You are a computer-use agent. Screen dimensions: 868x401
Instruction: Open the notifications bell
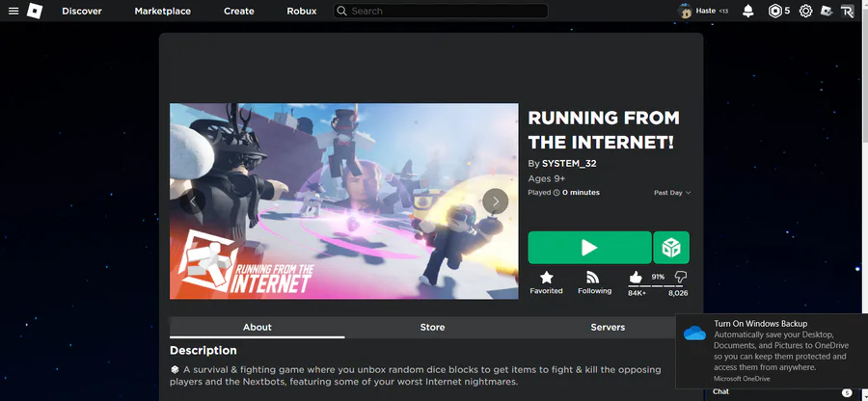pyautogui.click(x=748, y=11)
